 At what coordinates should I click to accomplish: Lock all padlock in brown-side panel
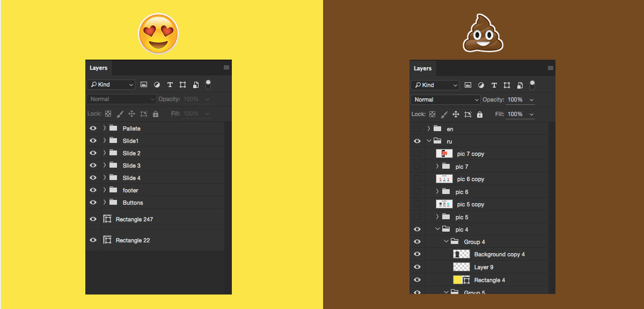pyautogui.click(x=480, y=114)
